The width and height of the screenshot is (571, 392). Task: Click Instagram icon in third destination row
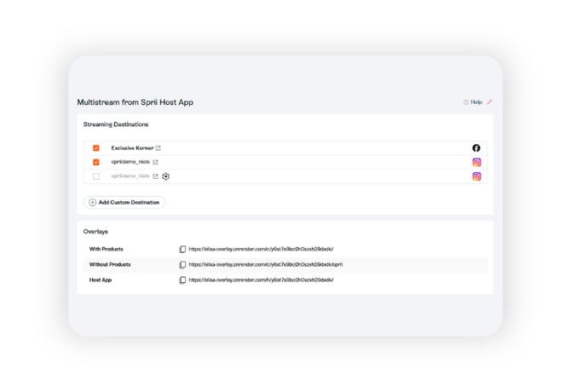476,176
